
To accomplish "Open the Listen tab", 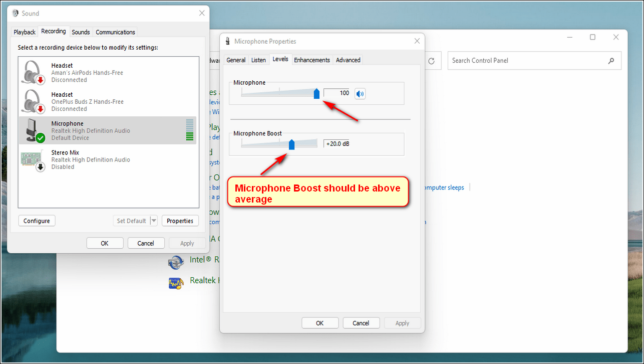I will (258, 60).
